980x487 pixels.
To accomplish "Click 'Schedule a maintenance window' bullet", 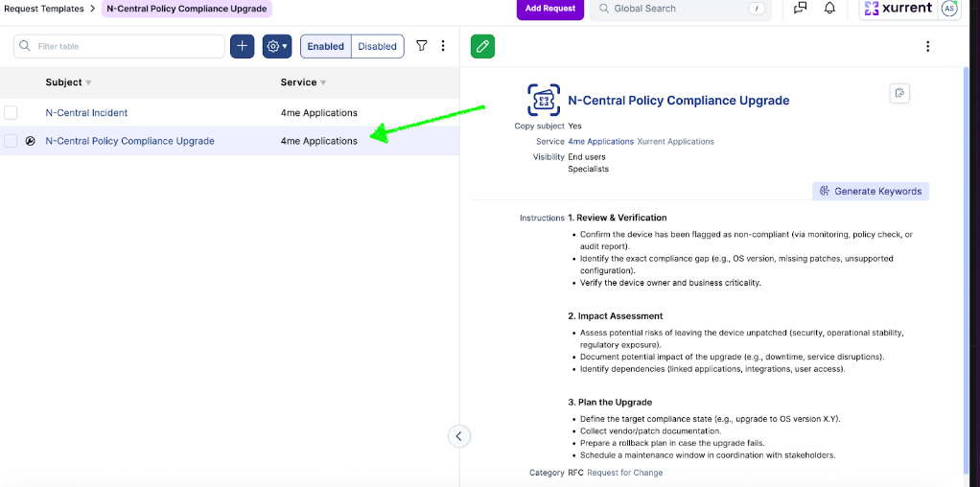I will pos(708,455).
